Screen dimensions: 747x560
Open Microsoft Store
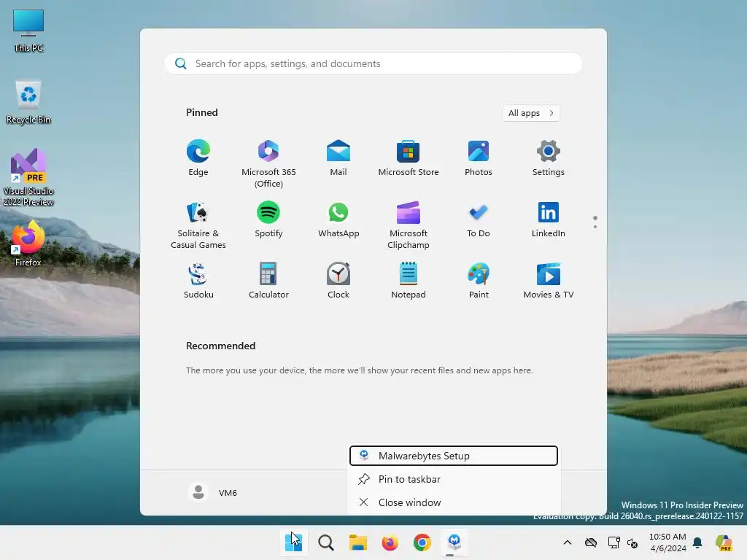(409, 158)
